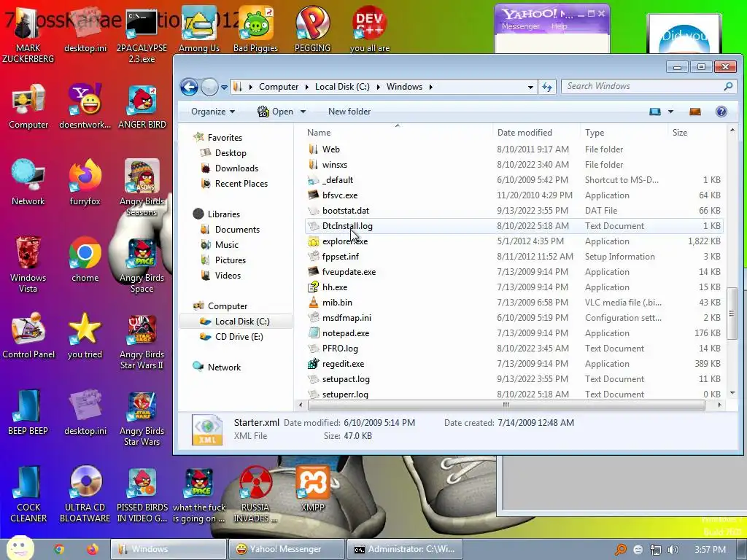Viewport: 747px width, 560px height.
Task: Select Downloads in Favorites
Action: coord(236,168)
